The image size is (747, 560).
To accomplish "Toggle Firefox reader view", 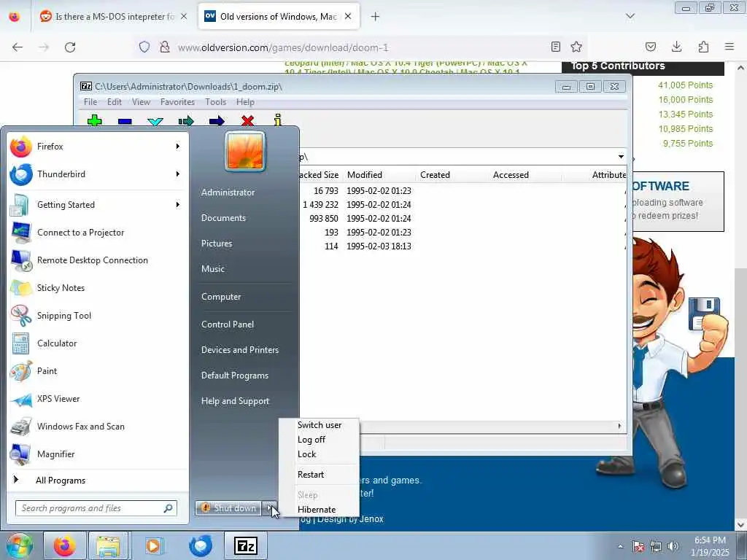I will [x=555, y=47].
